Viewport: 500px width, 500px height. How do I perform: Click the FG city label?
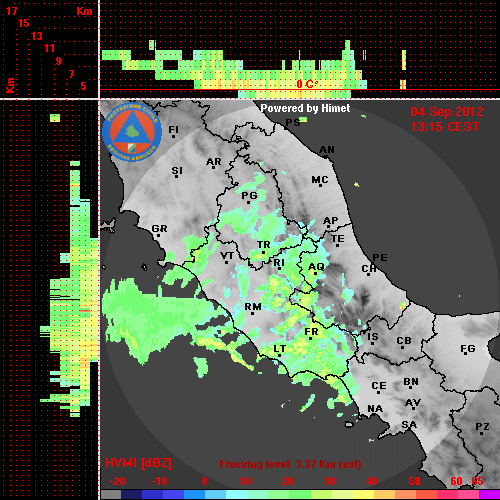pos(468,349)
